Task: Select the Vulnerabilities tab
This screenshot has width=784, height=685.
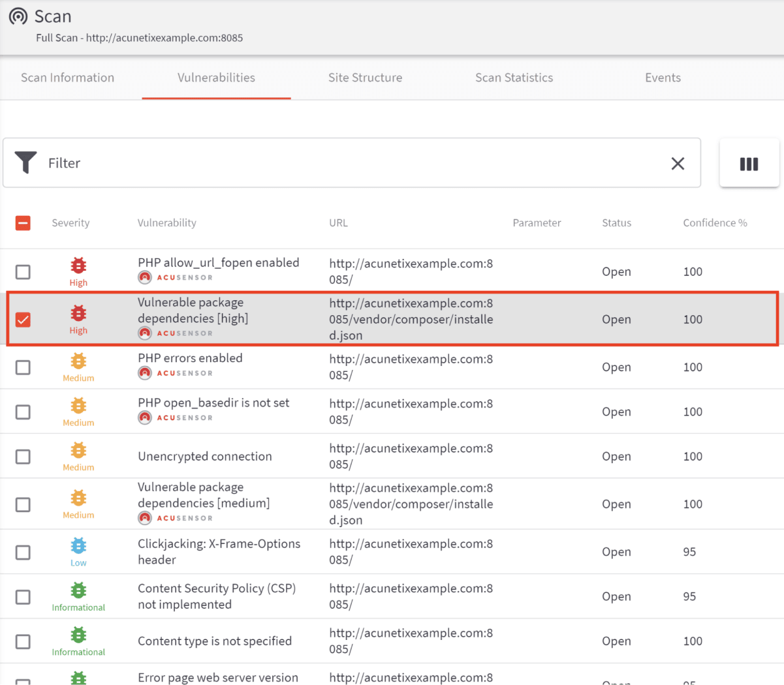Action: tap(216, 78)
